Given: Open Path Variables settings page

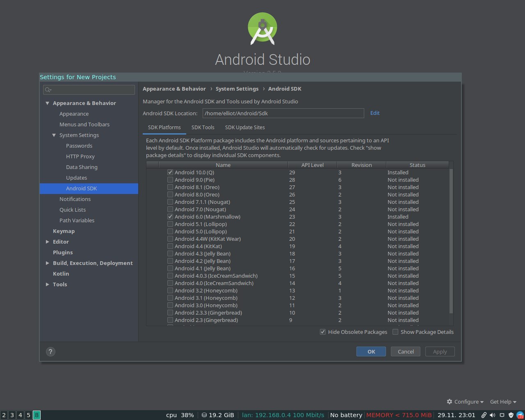Looking at the screenshot, I should click(x=77, y=221).
